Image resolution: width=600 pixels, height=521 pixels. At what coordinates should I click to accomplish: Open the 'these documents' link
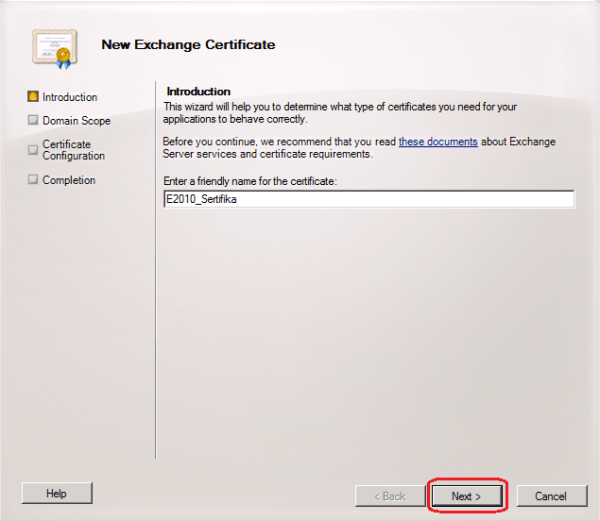point(438,142)
